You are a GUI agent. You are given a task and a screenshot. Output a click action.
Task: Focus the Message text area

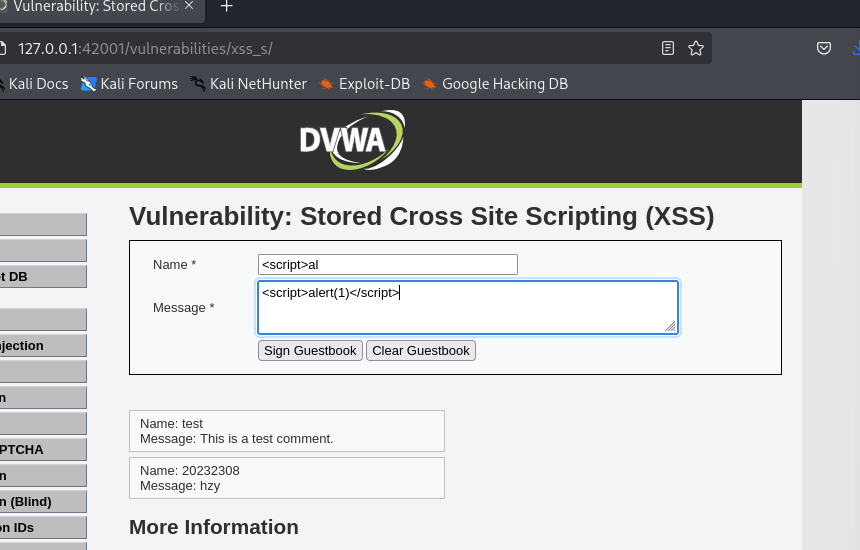click(468, 307)
